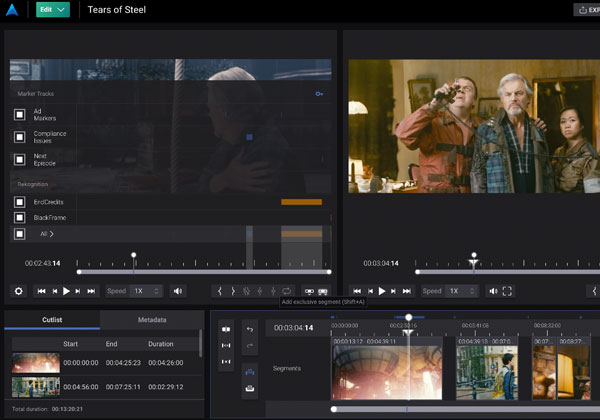Tick the EndCredits recognition checkbox
The image size is (600, 420).
[19, 202]
